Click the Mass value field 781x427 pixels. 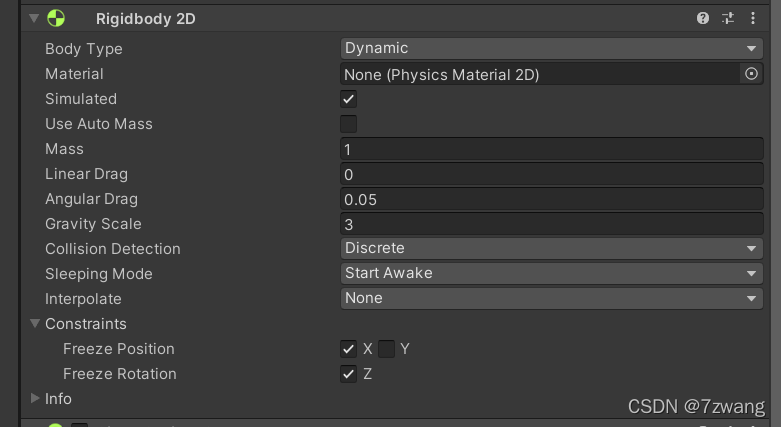click(x=552, y=149)
